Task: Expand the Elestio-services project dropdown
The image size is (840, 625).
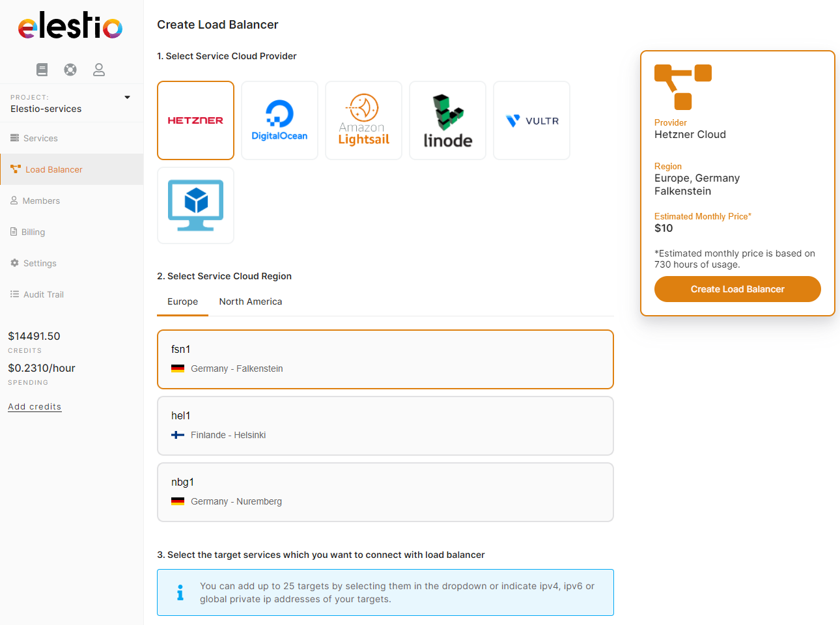Action: (128, 98)
